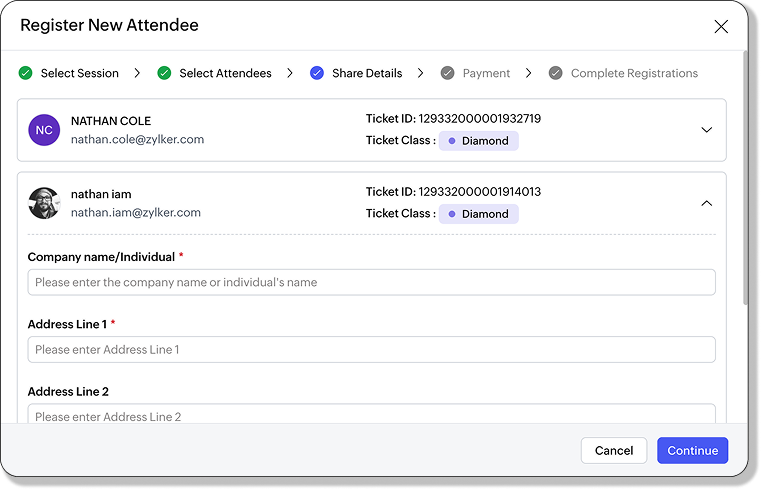Go to the Select Session step
This screenshot has width=761, height=489.
[79, 73]
